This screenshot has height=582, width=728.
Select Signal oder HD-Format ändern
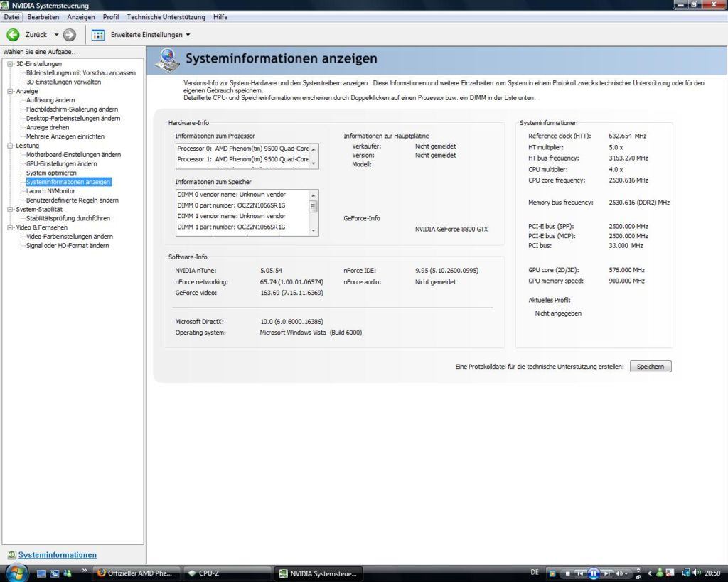(x=68, y=245)
